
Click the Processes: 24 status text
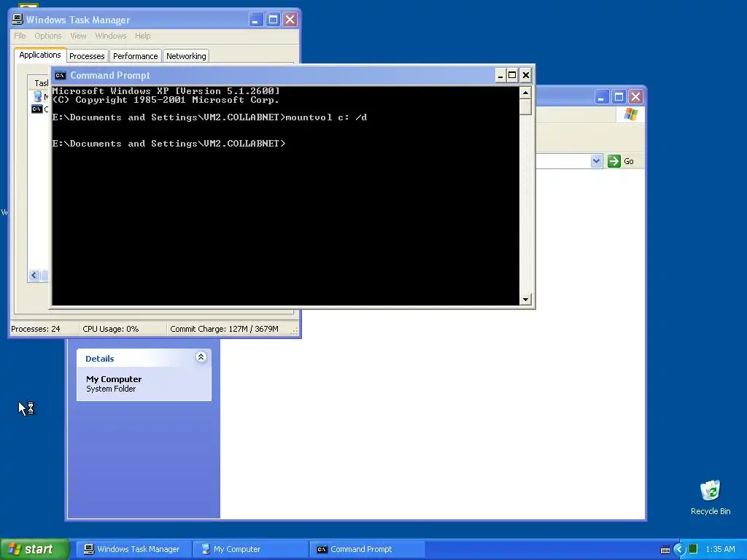click(x=35, y=329)
